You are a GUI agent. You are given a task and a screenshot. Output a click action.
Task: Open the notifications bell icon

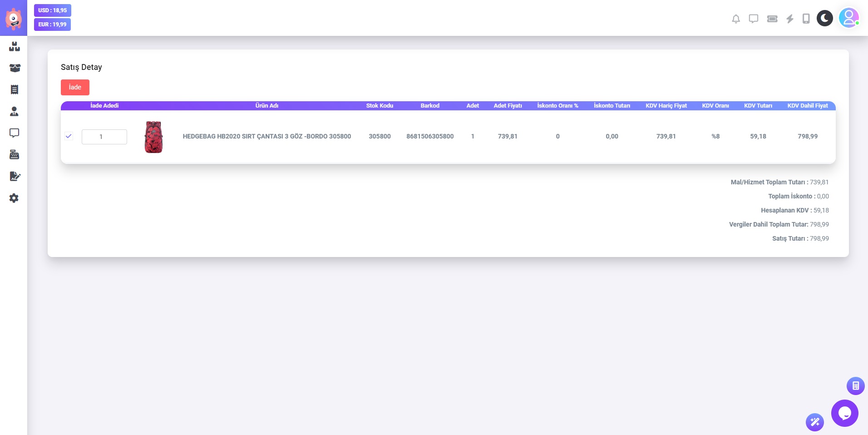[x=736, y=19]
